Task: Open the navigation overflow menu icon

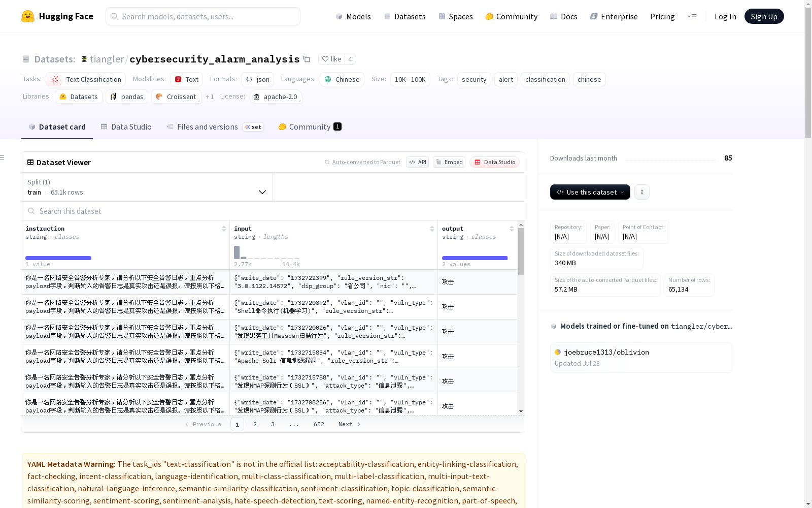Action: click(x=692, y=16)
